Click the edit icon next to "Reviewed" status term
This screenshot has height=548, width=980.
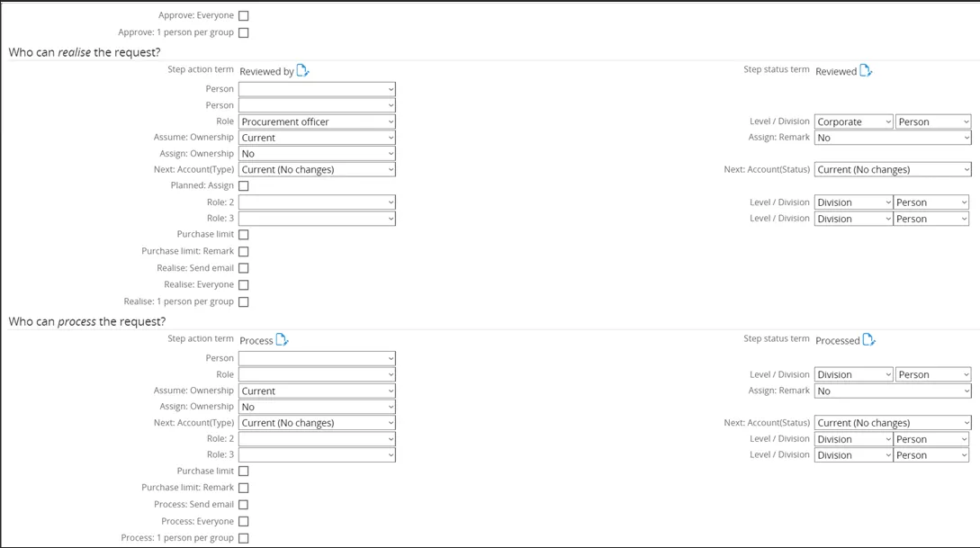866,71
